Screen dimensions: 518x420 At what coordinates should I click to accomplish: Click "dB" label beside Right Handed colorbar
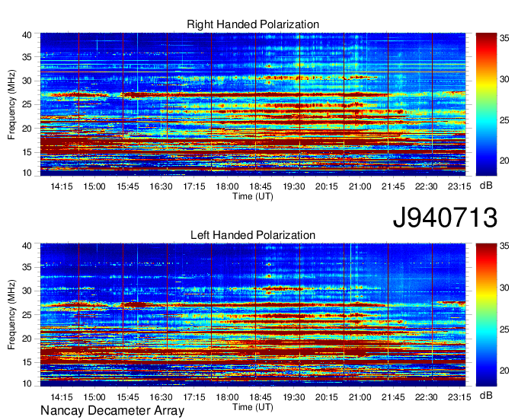[486, 186]
